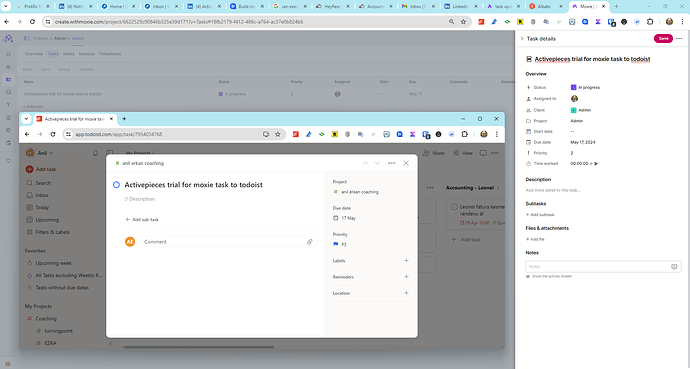Open Extensions puzzle icon in main Chrome
This screenshot has height=369, width=690.
click(x=650, y=22)
